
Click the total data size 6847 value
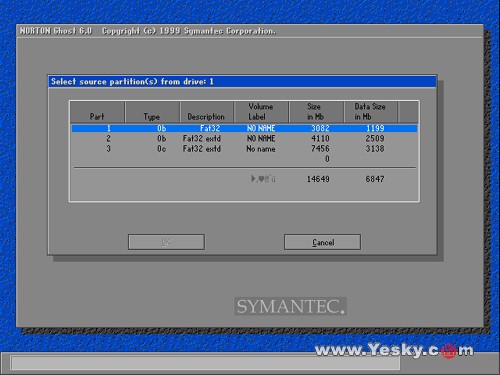[x=375, y=179]
